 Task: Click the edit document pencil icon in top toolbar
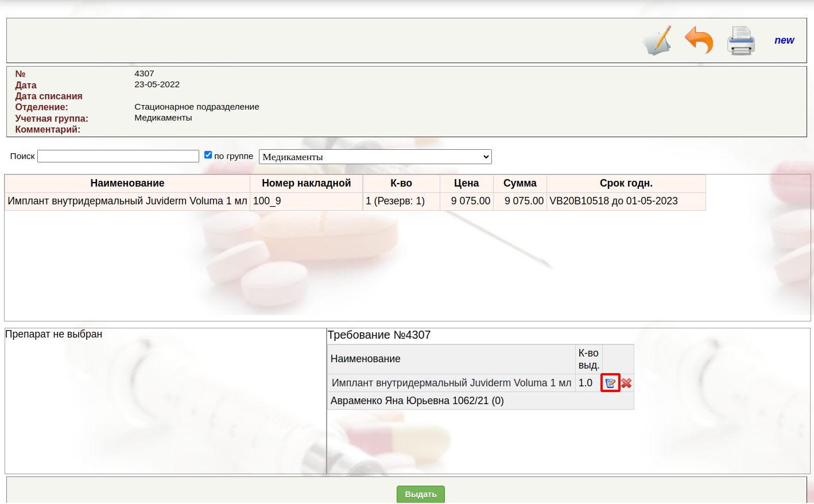(658, 41)
